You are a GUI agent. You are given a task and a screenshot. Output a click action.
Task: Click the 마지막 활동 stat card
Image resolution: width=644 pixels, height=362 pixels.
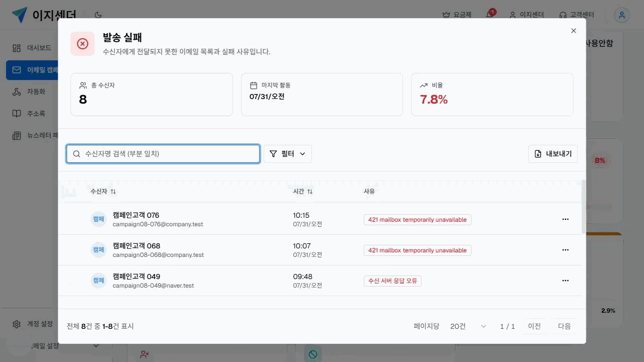(322, 95)
